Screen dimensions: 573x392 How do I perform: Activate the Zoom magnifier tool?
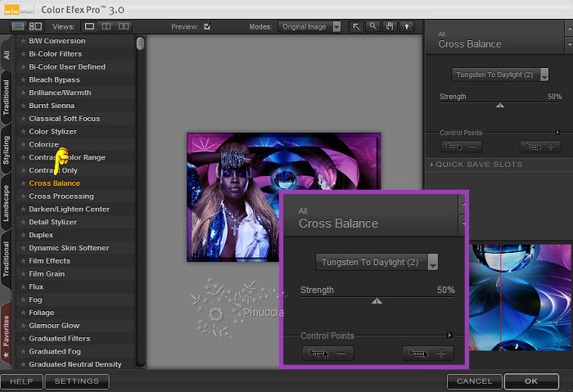tap(372, 27)
